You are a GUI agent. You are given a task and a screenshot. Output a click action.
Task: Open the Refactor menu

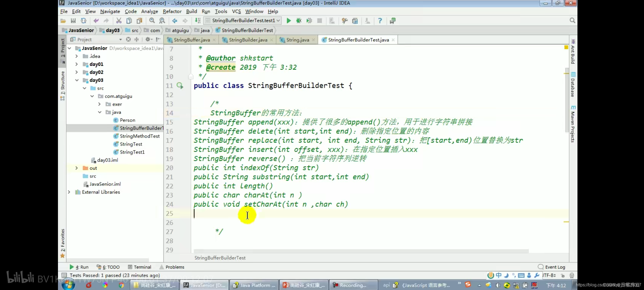(x=172, y=11)
